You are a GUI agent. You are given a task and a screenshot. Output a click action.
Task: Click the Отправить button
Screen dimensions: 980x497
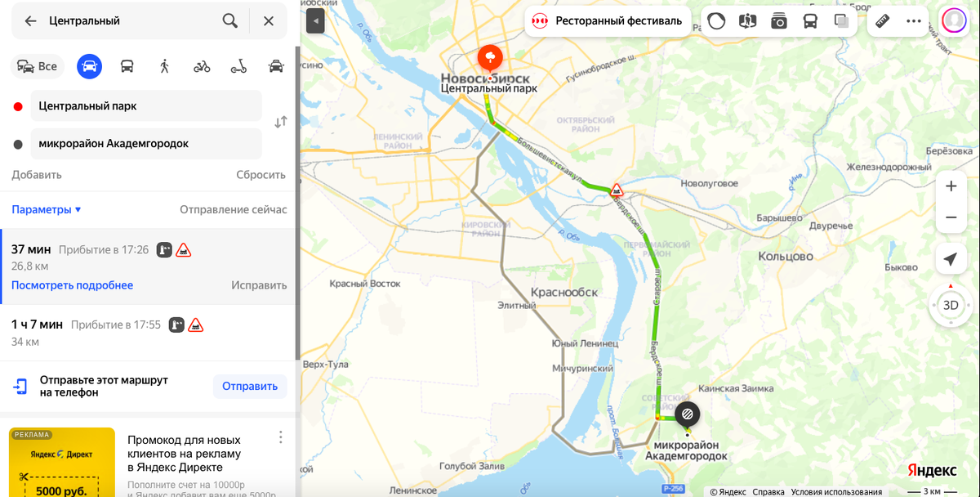click(x=250, y=386)
